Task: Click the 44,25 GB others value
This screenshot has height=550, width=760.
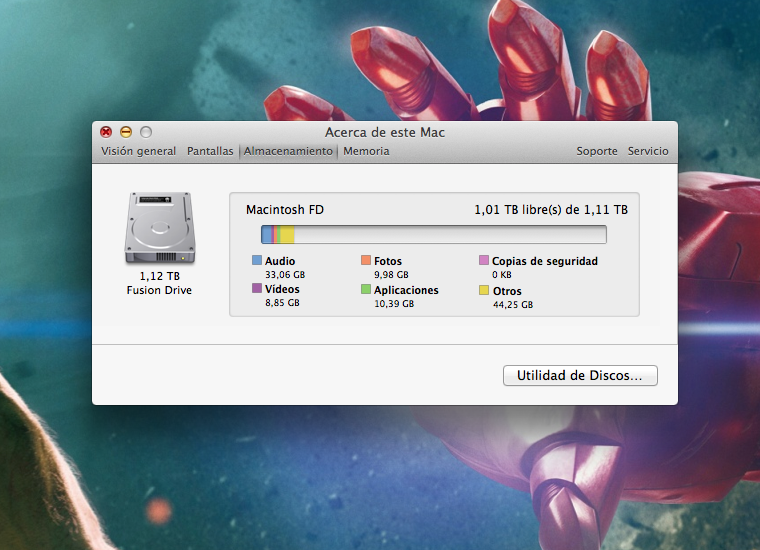Action: [x=513, y=305]
